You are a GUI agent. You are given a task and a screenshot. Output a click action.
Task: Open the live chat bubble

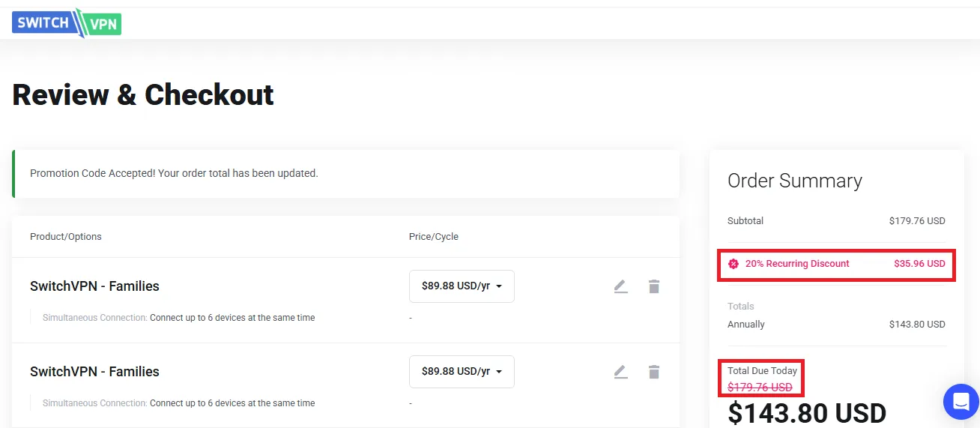(961, 402)
